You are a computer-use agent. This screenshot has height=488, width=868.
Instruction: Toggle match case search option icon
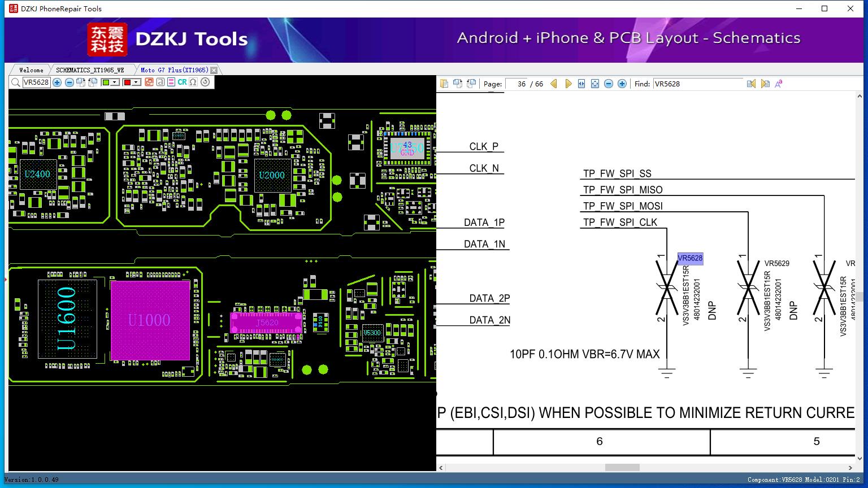click(779, 84)
